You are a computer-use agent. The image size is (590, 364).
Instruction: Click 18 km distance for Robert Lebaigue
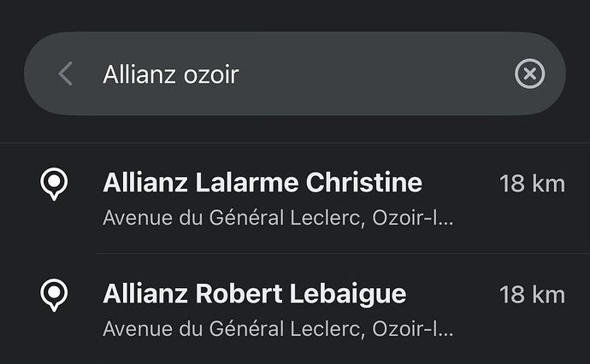click(532, 294)
